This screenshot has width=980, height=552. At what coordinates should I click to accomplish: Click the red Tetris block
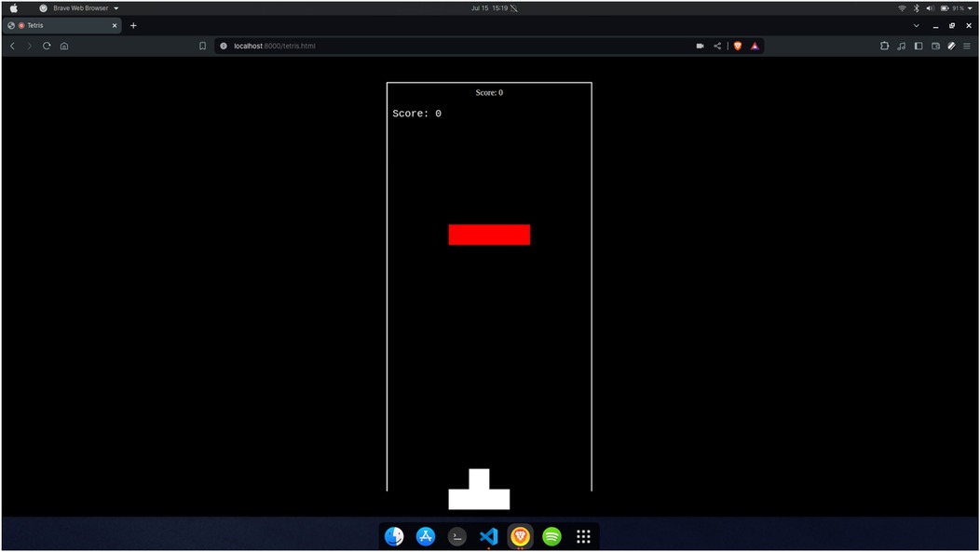(x=489, y=235)
